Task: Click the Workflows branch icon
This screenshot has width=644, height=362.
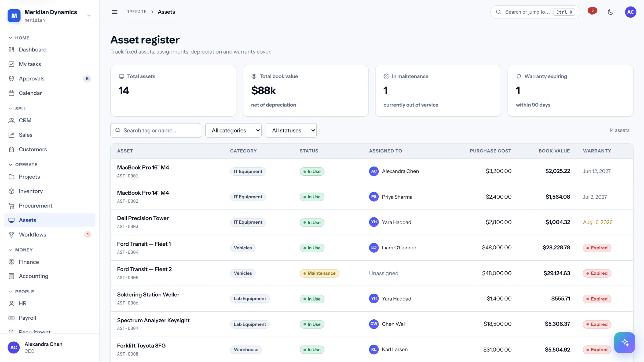Action: [12, 235]
